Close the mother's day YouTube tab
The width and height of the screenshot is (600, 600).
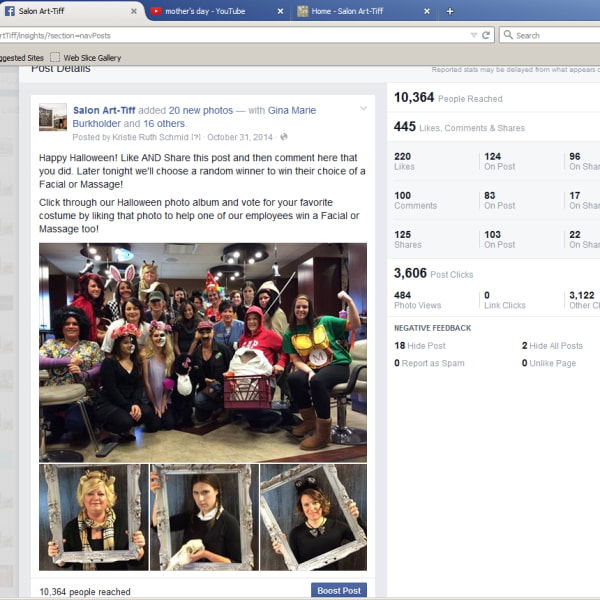280,11
